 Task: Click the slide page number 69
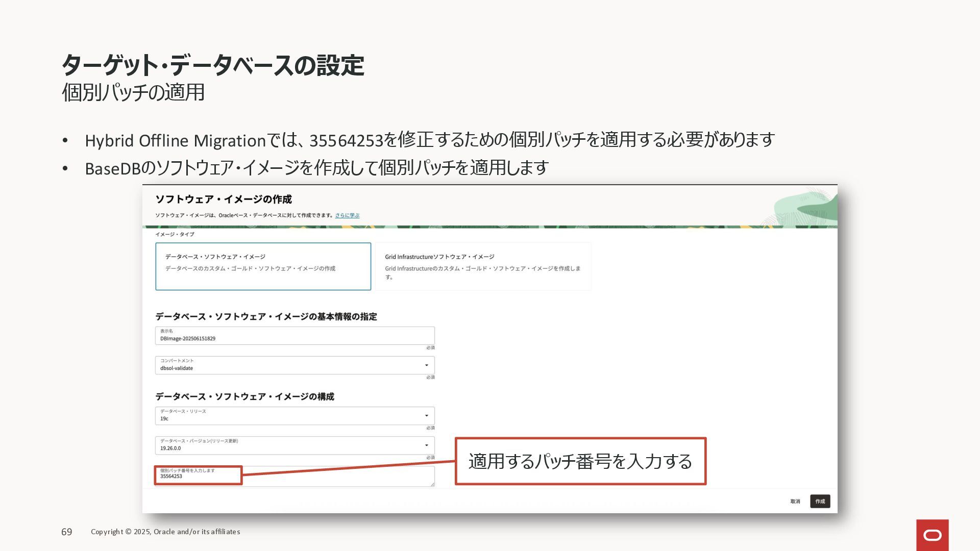[x=67, y=532]
